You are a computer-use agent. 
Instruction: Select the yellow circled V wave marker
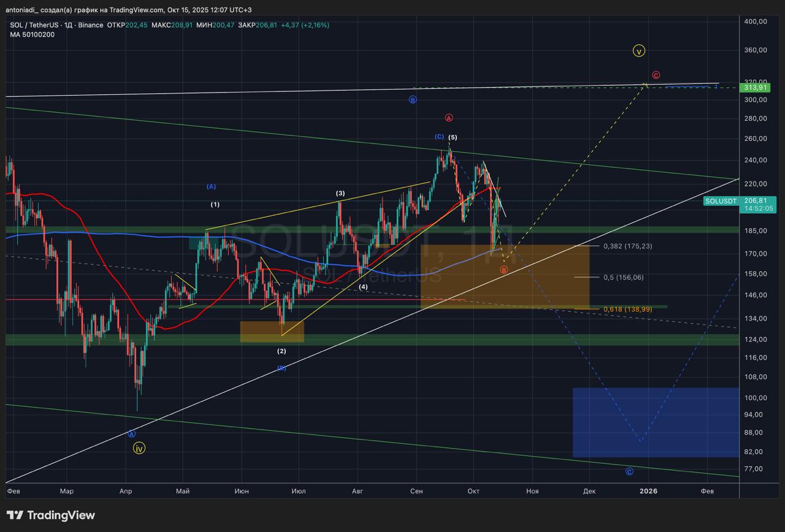pyautogui.click(x=639, y=51)
